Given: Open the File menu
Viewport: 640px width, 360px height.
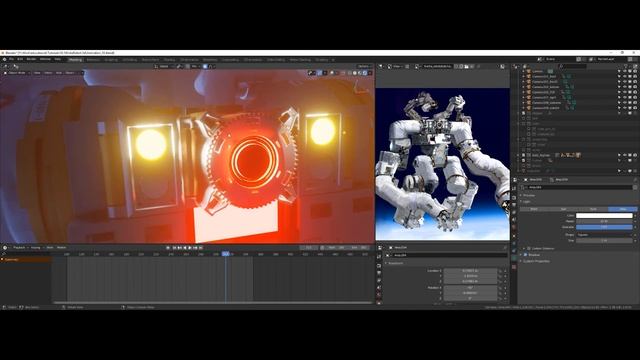Looking at the screenshot, I should pos(11,59).
